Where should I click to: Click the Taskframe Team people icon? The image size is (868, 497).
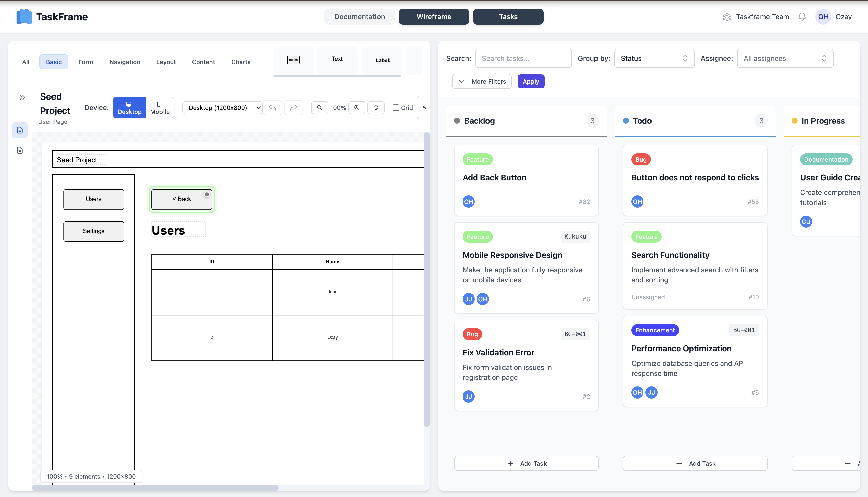[727, 16]
